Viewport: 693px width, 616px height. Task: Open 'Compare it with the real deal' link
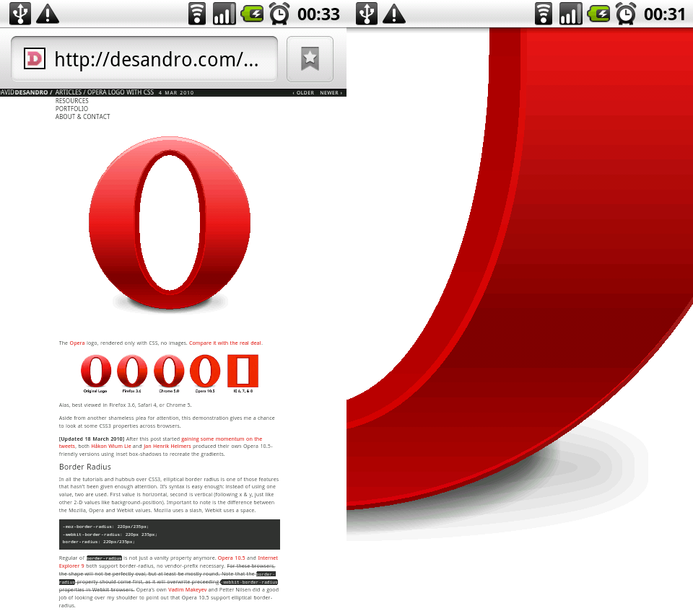[x=225, y=343]
